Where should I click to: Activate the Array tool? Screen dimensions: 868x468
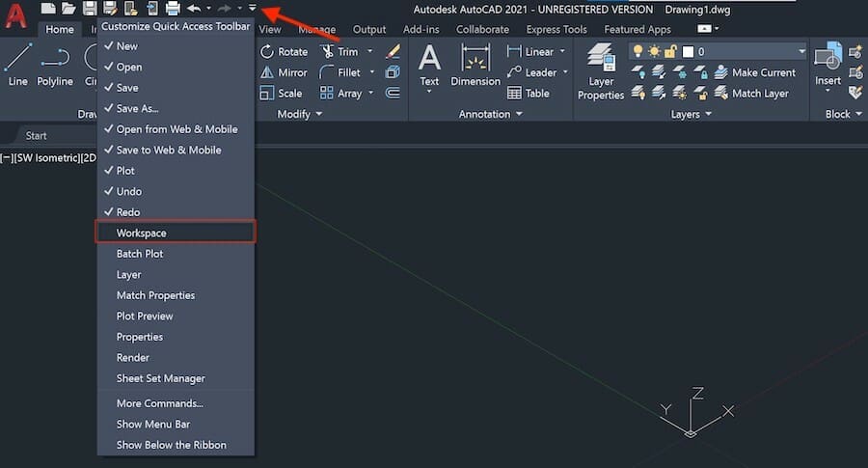[x=341, y=93]
